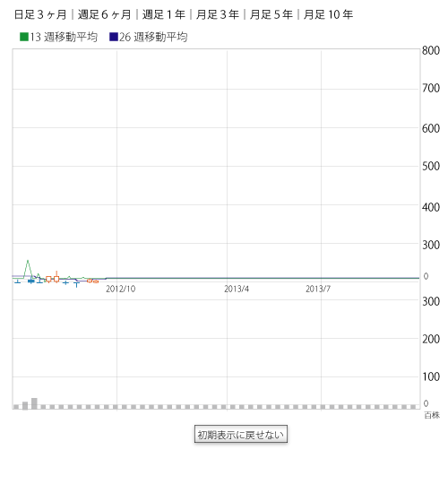Click the 13週移動平均 legend label
The image size is (448, 493).
point(64,37)
